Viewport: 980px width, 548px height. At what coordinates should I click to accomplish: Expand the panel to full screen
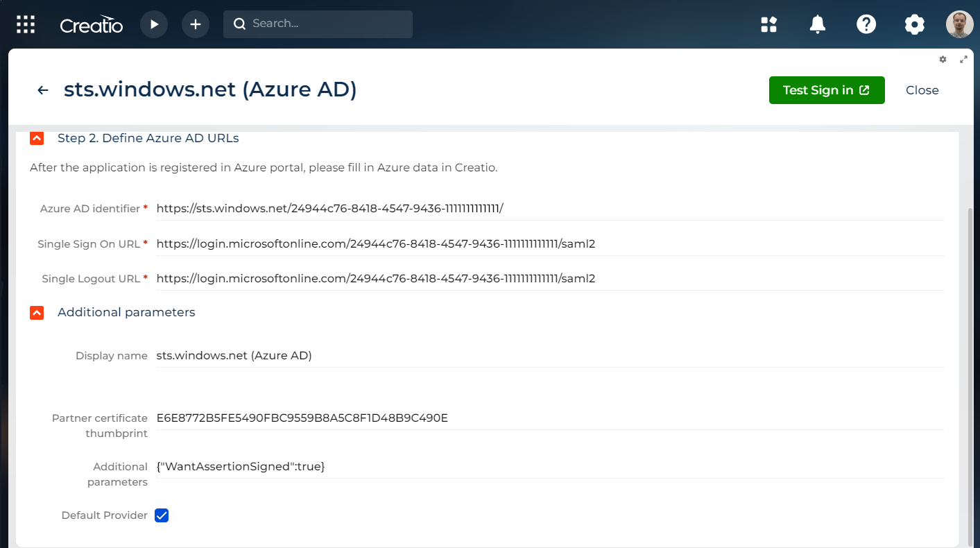click(x=963, y=60)
